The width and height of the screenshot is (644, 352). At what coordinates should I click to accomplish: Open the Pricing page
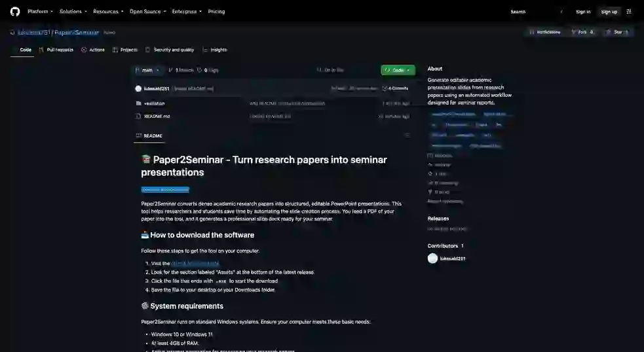pyautogui.click(x=216, y=12)
